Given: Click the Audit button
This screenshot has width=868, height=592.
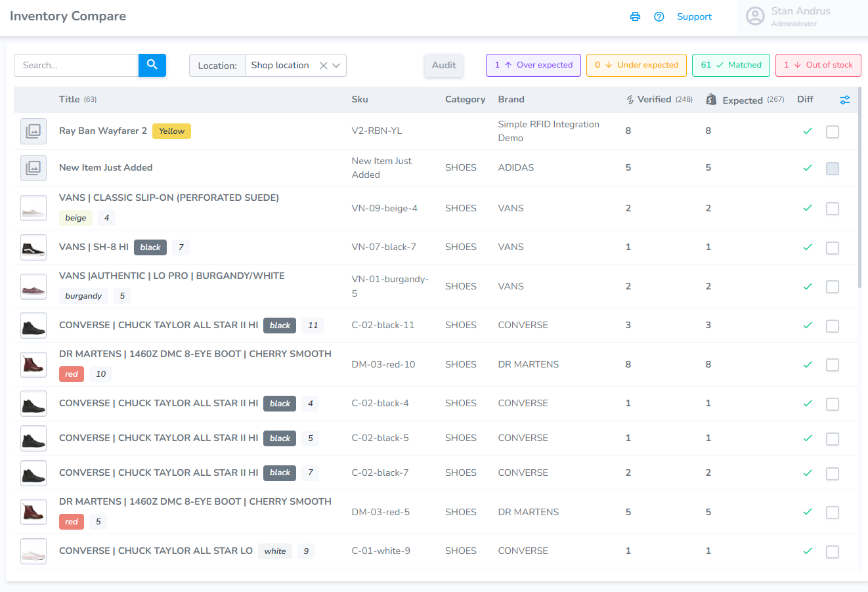Looking at the screenshot, I should tap(444, 65).
